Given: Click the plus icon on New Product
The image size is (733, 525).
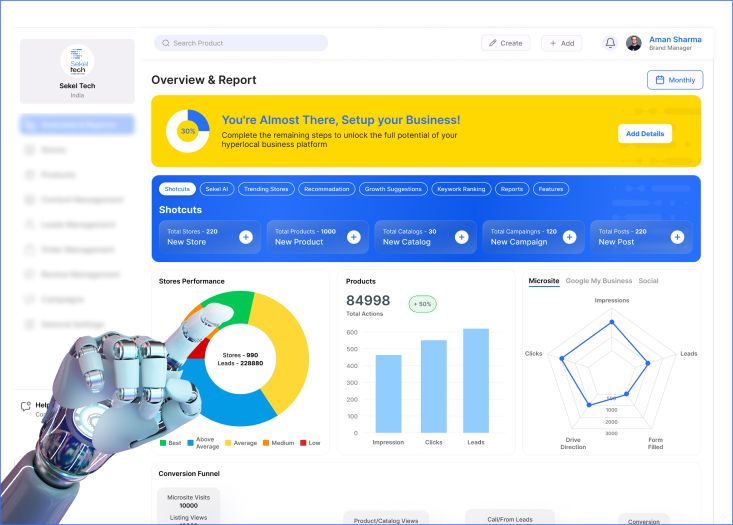Looking at the screenshot, I should click(x=354, y=237).
